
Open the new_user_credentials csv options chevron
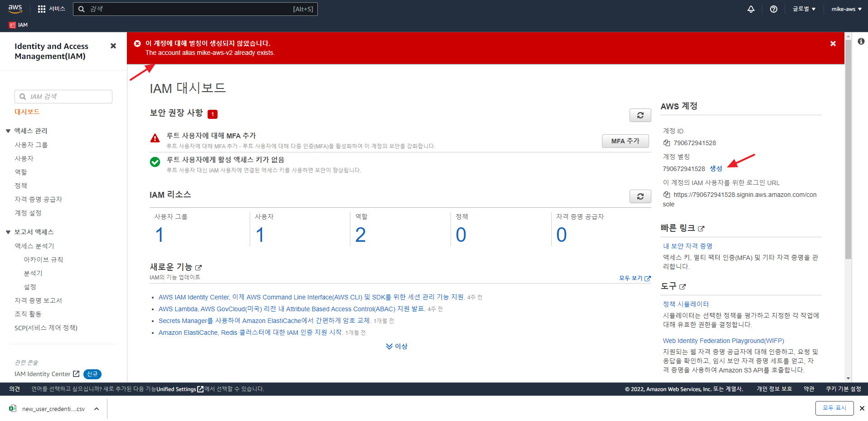[97, 409]
